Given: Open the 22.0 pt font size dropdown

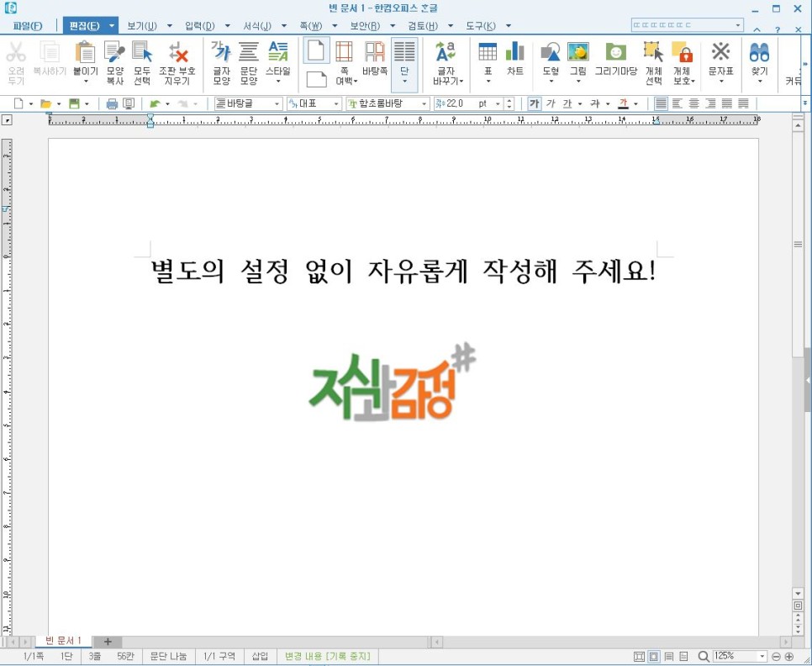Looking at the screenshot, I should (498, 104).
